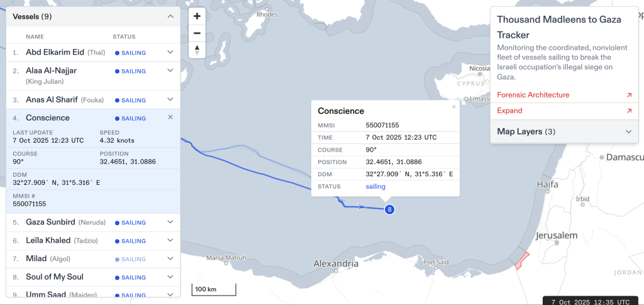Screen dimensions: 644x305
Task: Select Leïla Khaled vessel entry
Action: click(x=48, y=240)
